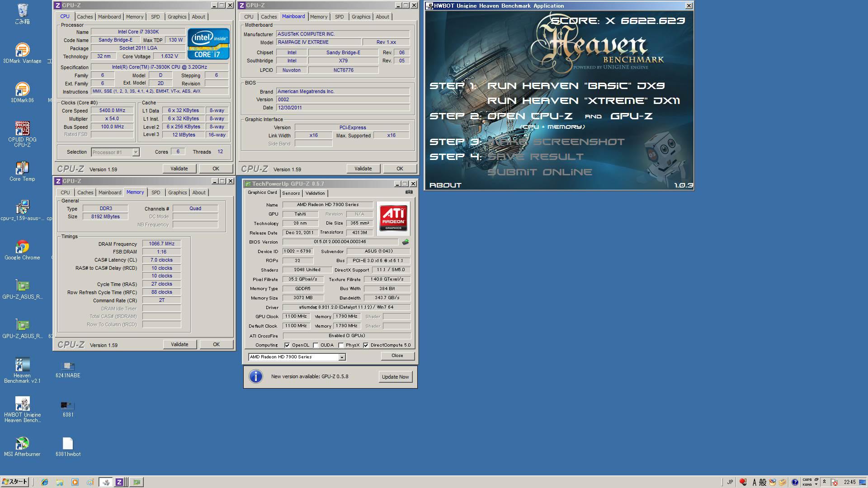Open the Heaven Benchmark v2.1 desktop icon
868x488 pixels.
click(x=22, y=371)
